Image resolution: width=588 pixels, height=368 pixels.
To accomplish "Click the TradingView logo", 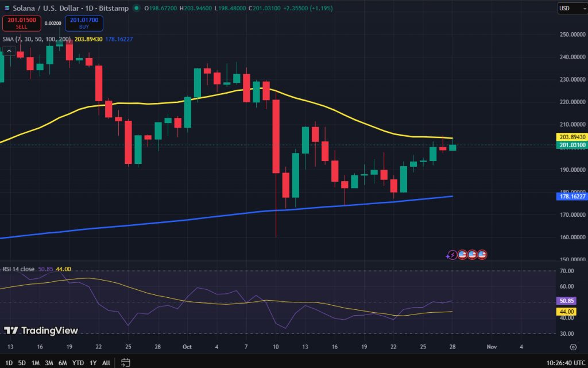I will point(41,331).
